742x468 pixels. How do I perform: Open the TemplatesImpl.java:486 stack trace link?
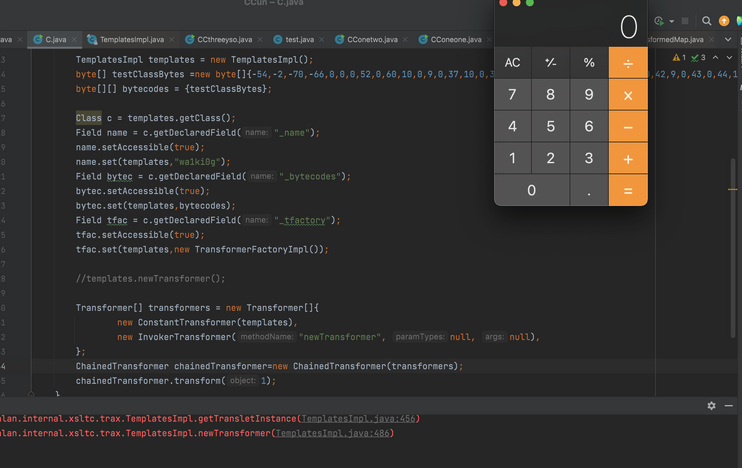coord(333,433)
